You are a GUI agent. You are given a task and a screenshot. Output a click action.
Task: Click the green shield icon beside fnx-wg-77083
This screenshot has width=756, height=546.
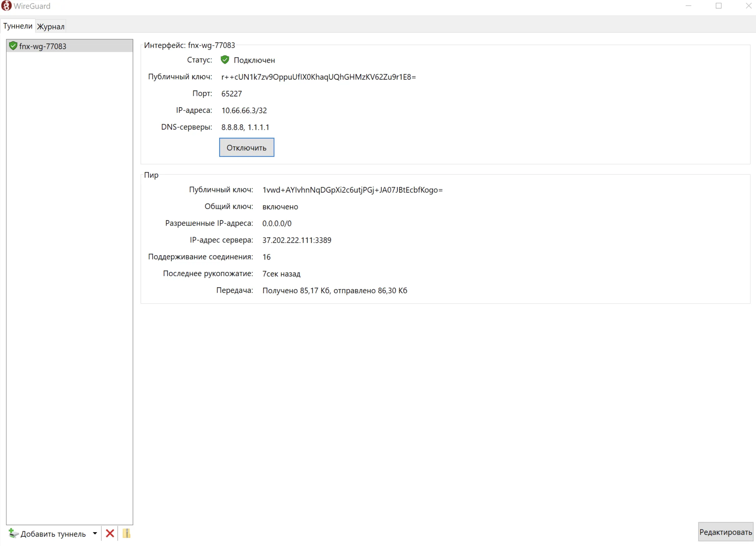(13, 46)
